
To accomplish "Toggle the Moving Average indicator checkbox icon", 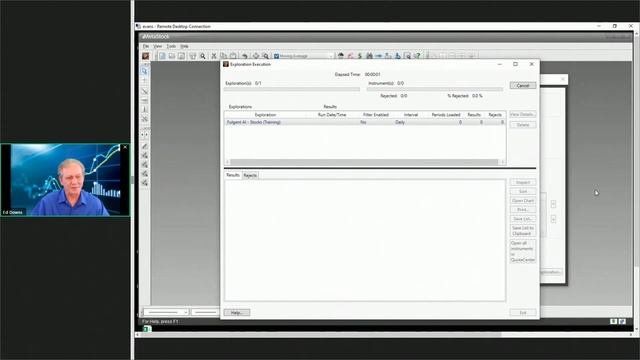I will pos(276,56).
